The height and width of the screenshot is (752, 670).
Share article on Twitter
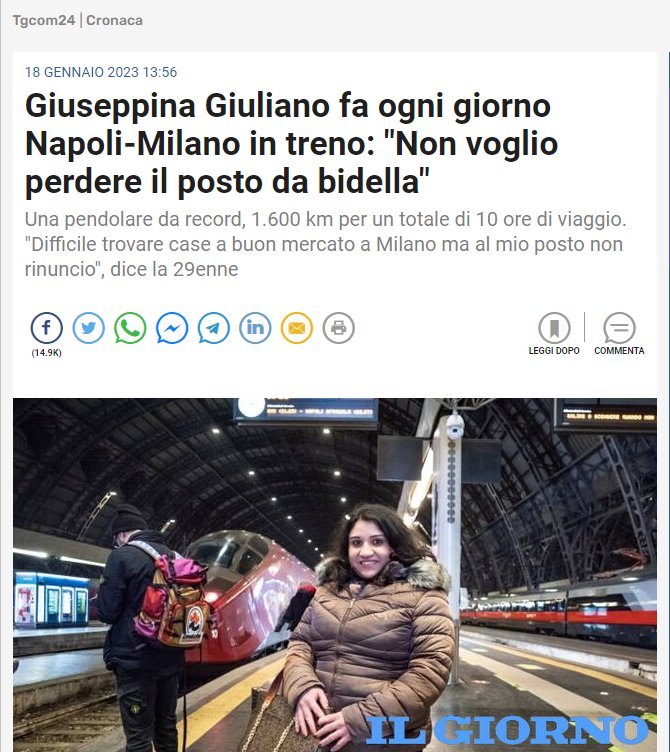click(88, 328)
